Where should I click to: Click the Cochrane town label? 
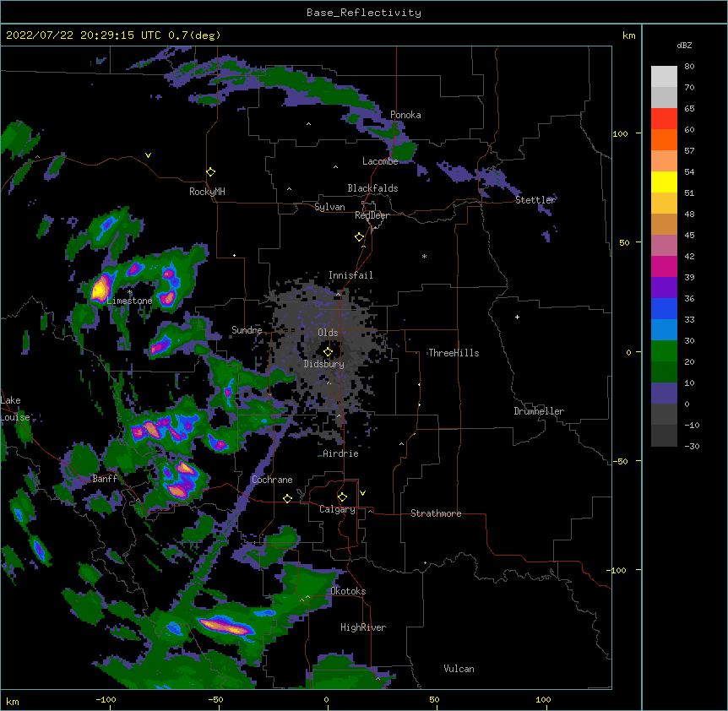[272, 480]
